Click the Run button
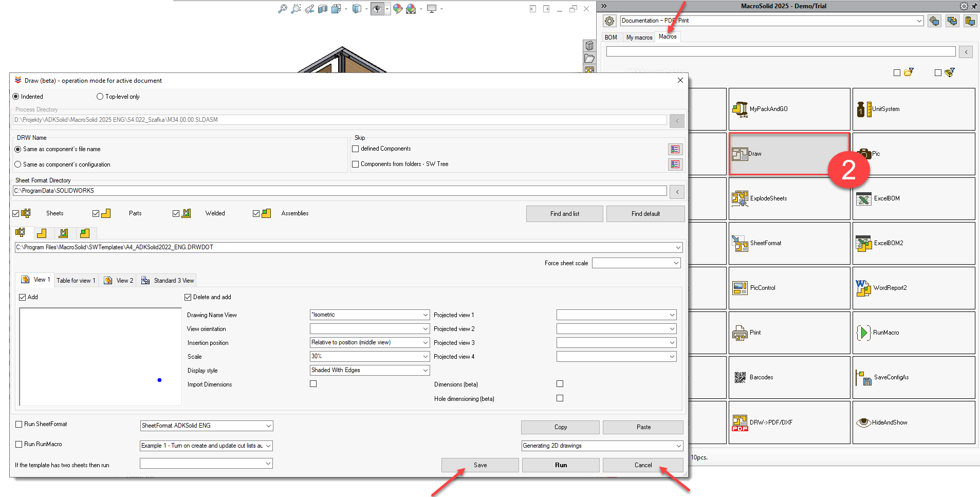Image resolution: width=980 pixels, height=497 pixels. coord(561,465)
